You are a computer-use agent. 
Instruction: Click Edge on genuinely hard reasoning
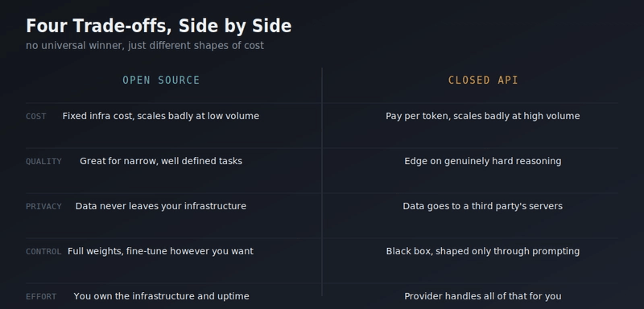[482, 161]
